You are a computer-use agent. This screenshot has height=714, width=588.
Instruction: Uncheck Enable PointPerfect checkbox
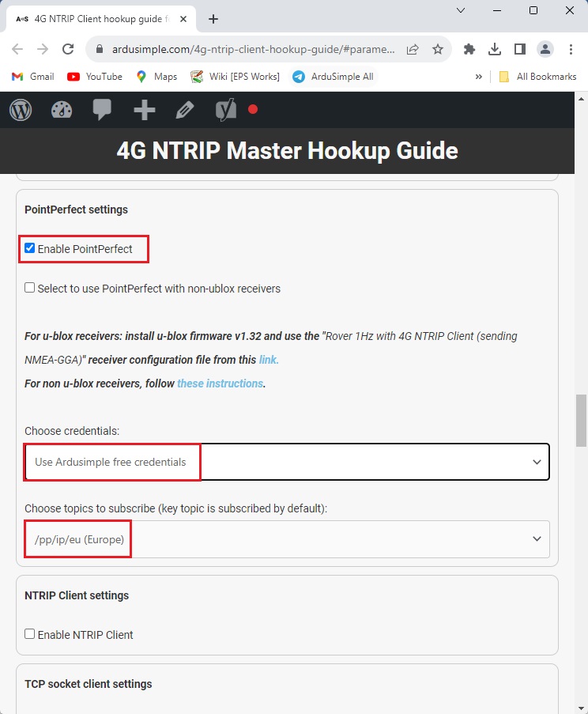click(x=30, y=248)
